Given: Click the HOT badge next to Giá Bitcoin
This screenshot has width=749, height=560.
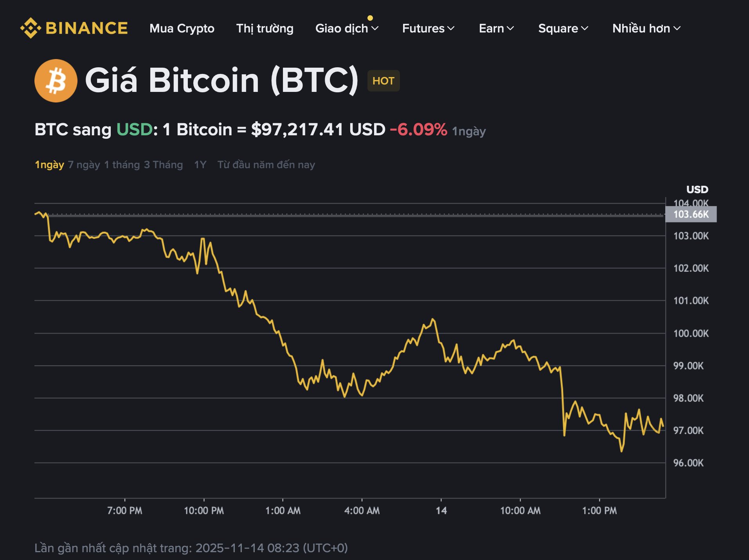Looking at the screenshot, I should [x=383, y=81].
